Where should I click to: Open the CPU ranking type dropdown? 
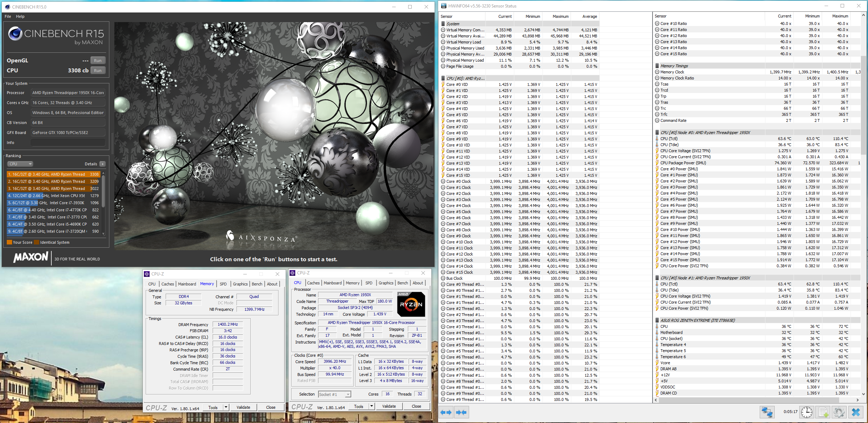pos(20,164)
